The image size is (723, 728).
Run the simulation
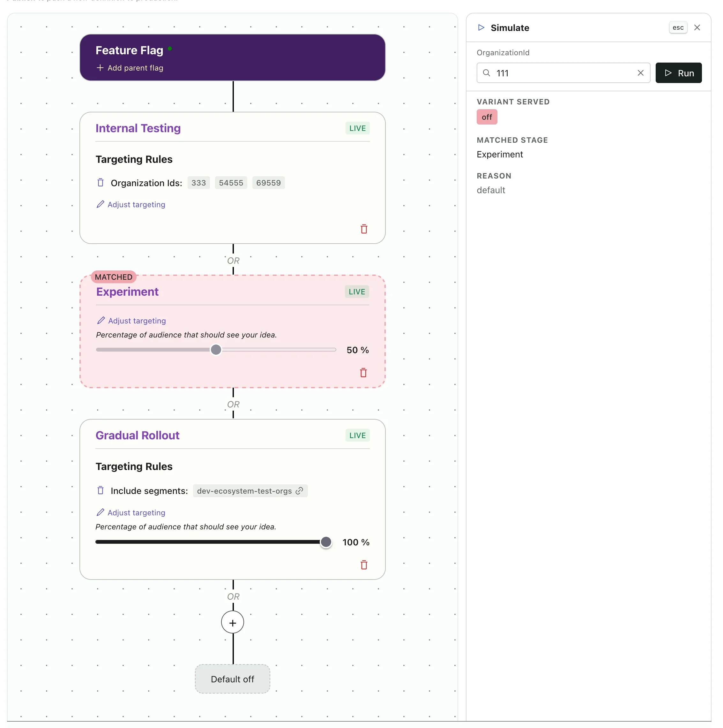(x=679, y=73)
